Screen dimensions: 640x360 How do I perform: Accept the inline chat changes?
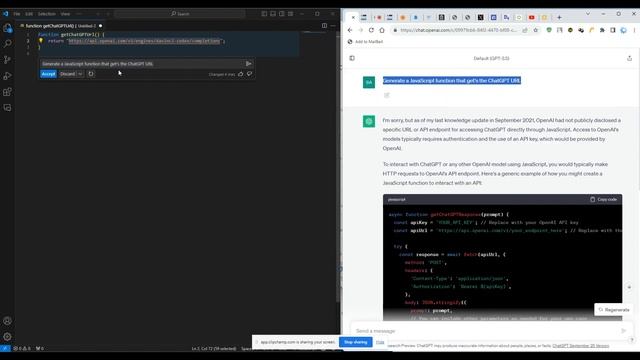point(48,74)
